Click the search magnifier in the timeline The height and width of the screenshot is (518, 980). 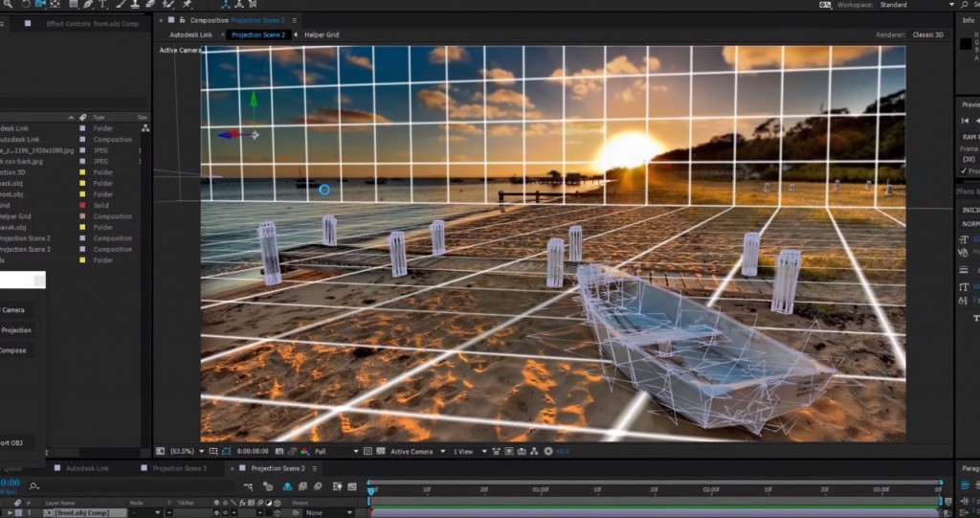point(33,486)
